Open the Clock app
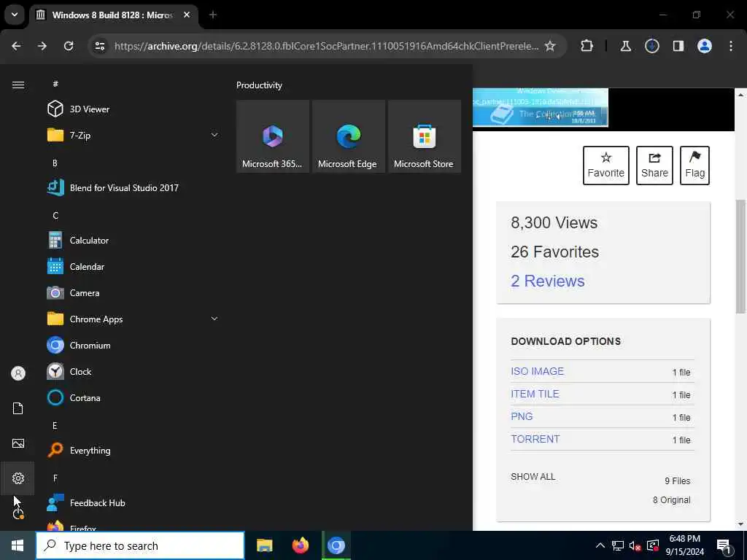 [132, 371]
